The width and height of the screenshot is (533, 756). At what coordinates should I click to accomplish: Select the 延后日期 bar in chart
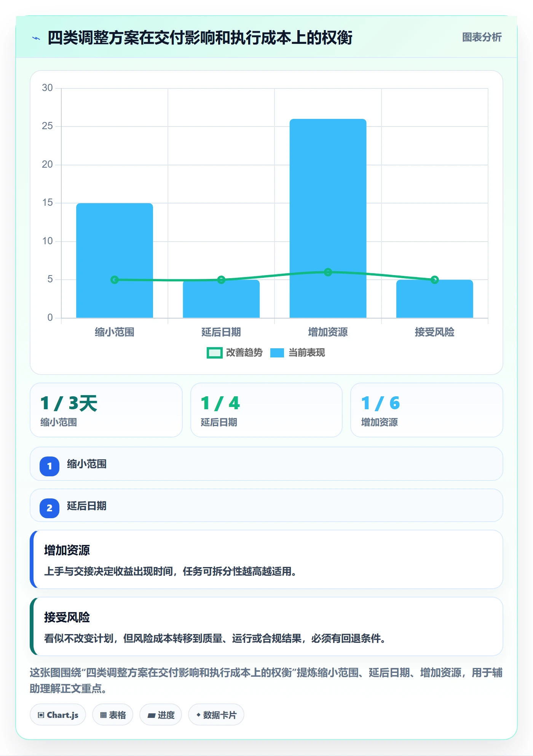pyautogui.click(x=221, y=299)
